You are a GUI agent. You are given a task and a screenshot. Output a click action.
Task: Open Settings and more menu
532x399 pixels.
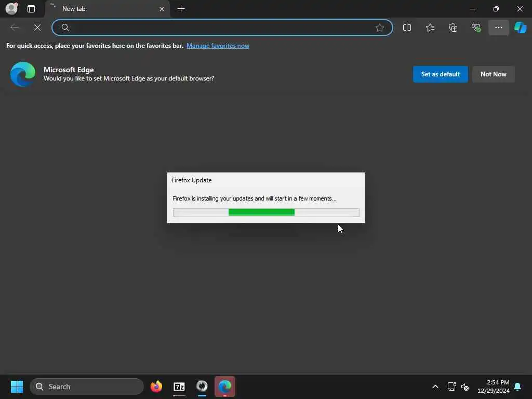click(498, 28)
